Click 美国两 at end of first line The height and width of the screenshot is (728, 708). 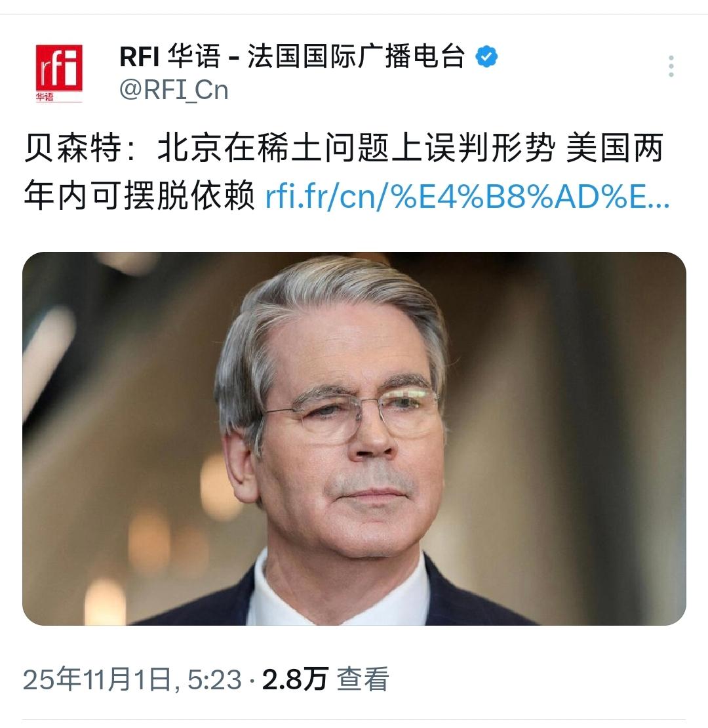tap(615, 149)
